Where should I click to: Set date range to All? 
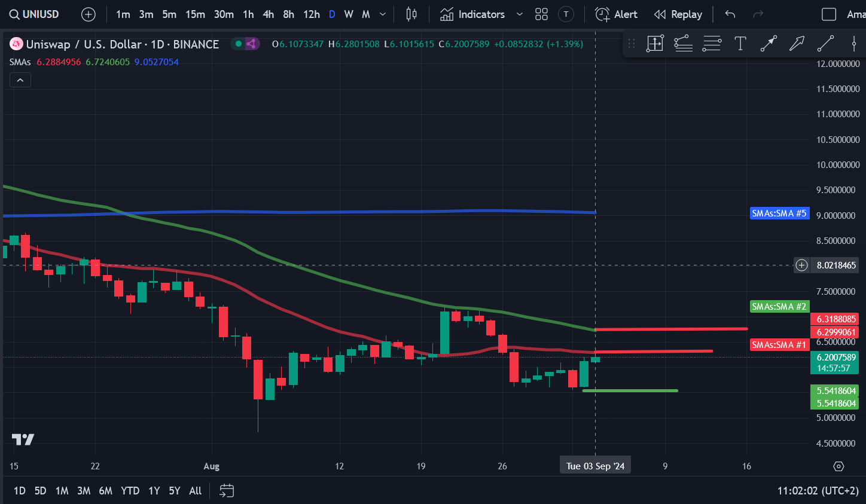(x=196, y=491)
